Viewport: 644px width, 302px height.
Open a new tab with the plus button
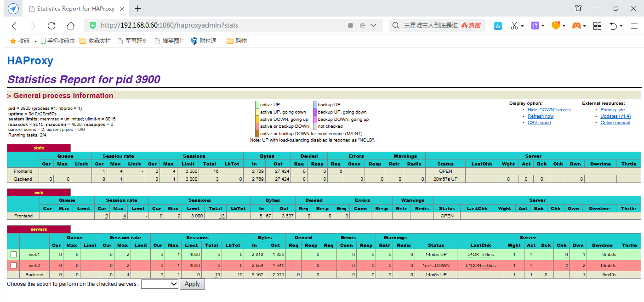(x=137, y=9)
